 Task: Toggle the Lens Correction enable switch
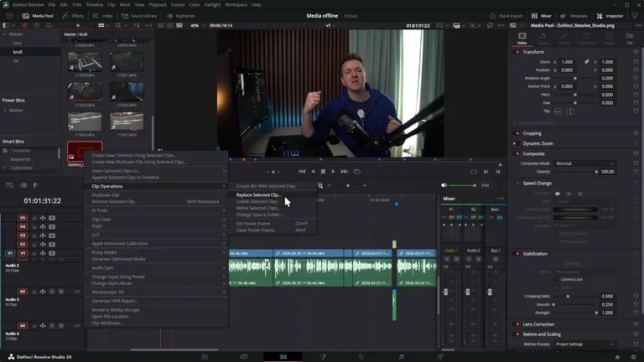[517, 324]
